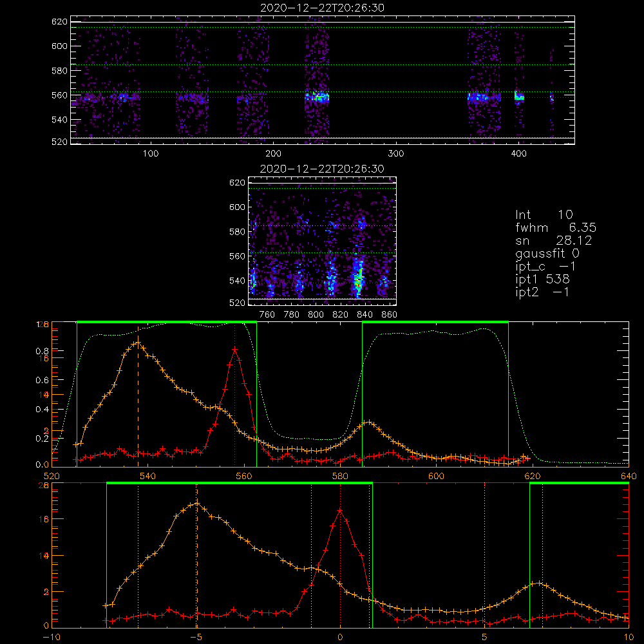Click x-axis label 400 on top spectrogram
Viewport: 644px width, 644px height.
coord(518,154)
